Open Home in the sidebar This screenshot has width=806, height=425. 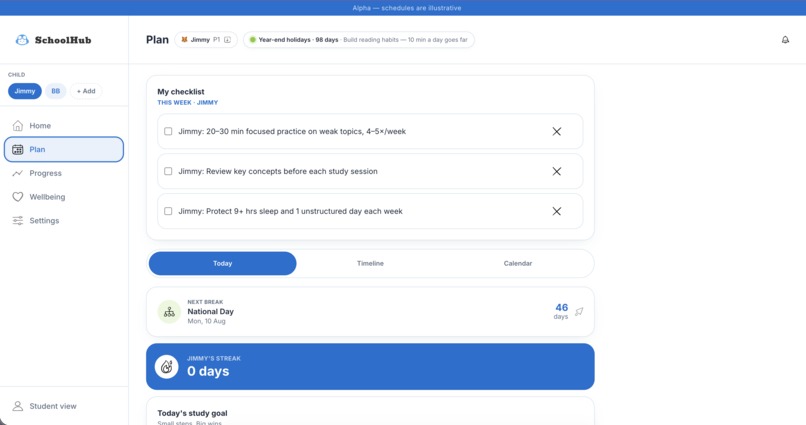pos(64,125)
